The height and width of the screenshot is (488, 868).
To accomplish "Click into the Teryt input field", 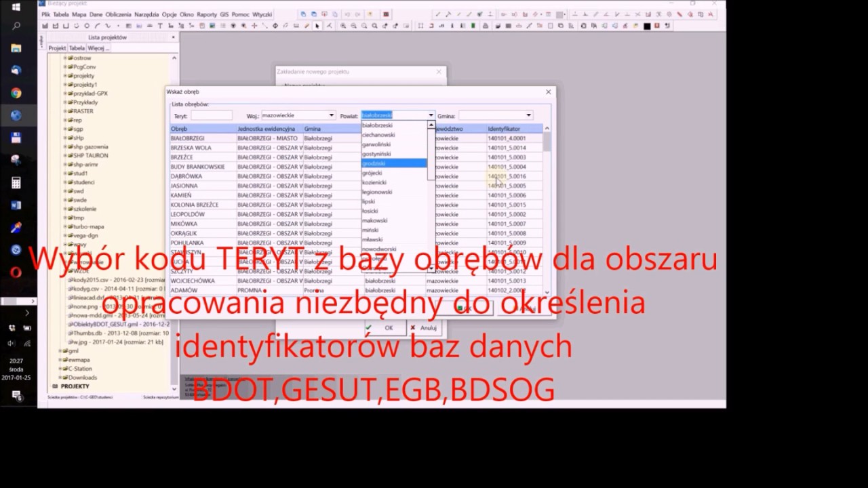I will click(x=212, y=115).
